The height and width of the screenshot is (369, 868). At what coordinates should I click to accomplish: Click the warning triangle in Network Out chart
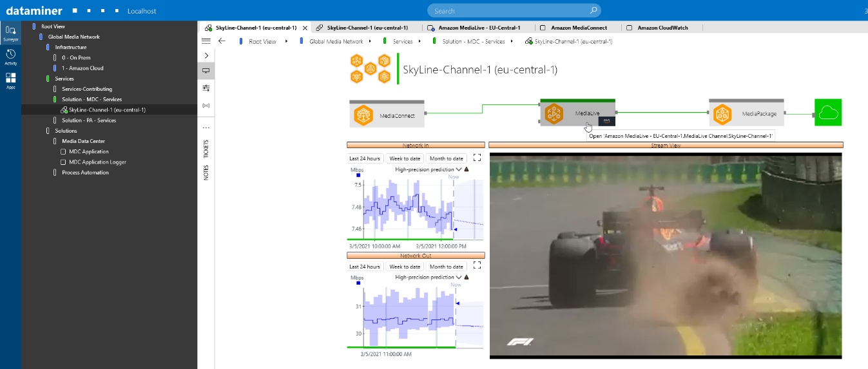coord(466,277)
